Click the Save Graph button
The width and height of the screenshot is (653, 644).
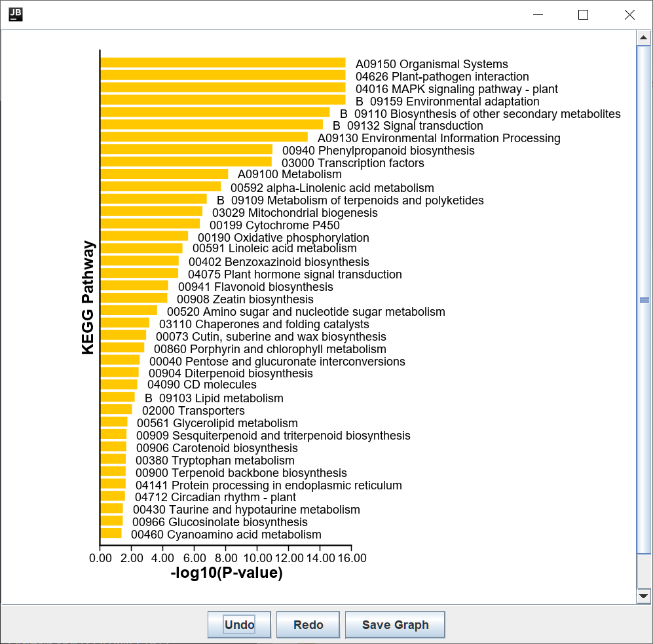(x=395, y=624)
